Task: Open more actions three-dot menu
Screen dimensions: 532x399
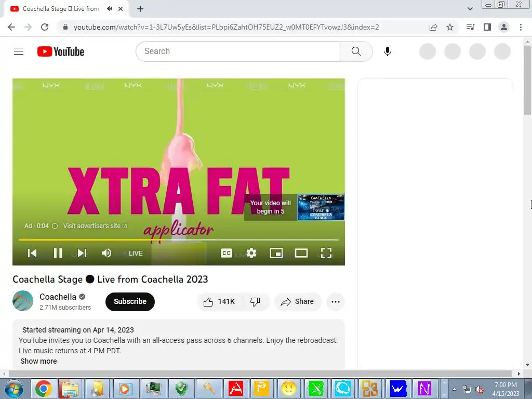Action: 336,302
